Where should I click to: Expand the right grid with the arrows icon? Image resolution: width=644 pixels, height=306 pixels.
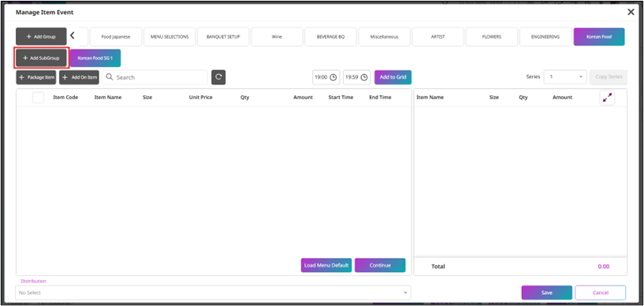[607, 98]
